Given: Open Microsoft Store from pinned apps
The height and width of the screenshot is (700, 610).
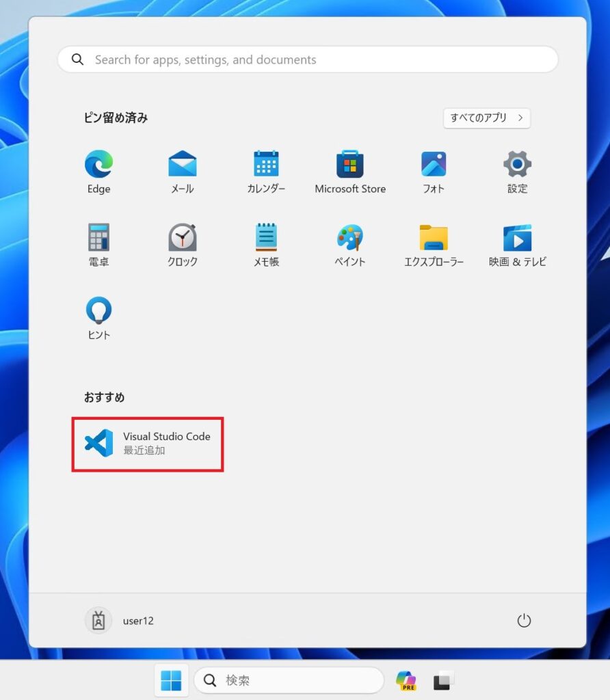Looking at the screenshot, I should tap(350, 172).
